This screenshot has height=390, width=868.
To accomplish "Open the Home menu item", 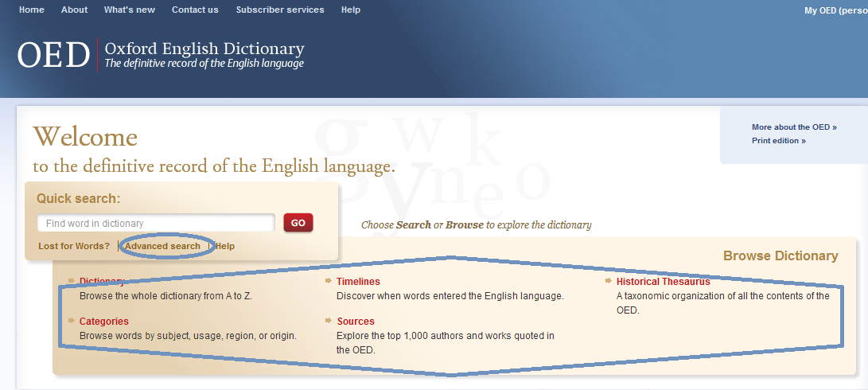I will (x=32, y=10).
